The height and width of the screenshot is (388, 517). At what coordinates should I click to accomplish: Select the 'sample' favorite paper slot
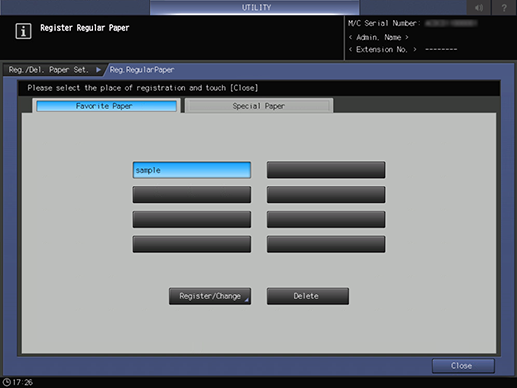coord(192,170)
